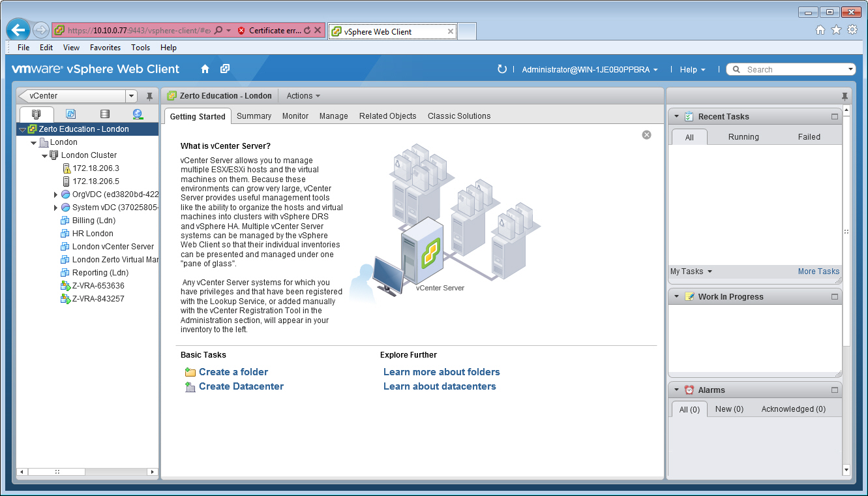The width and height of the screenshot is (868, 496).
Task: Show Acknowledged (0) alarms tab
Action: (794, 409)
